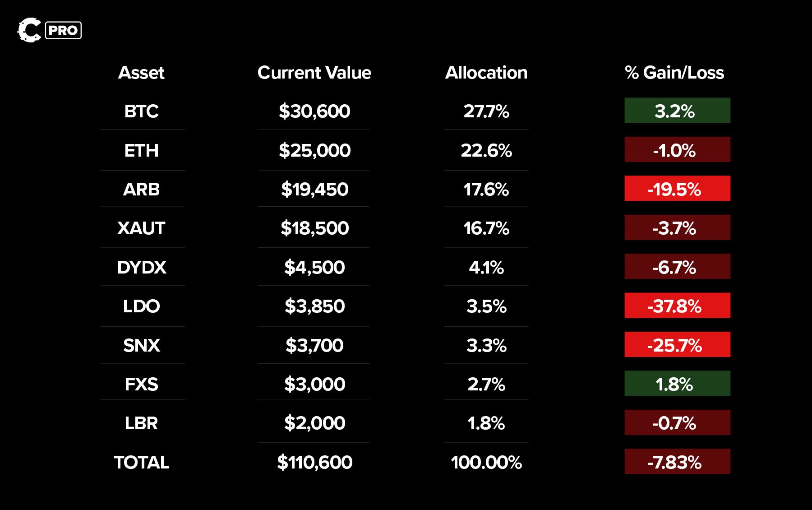
Task: Click SNX's red -25.7% loss box
Action: 677,345
